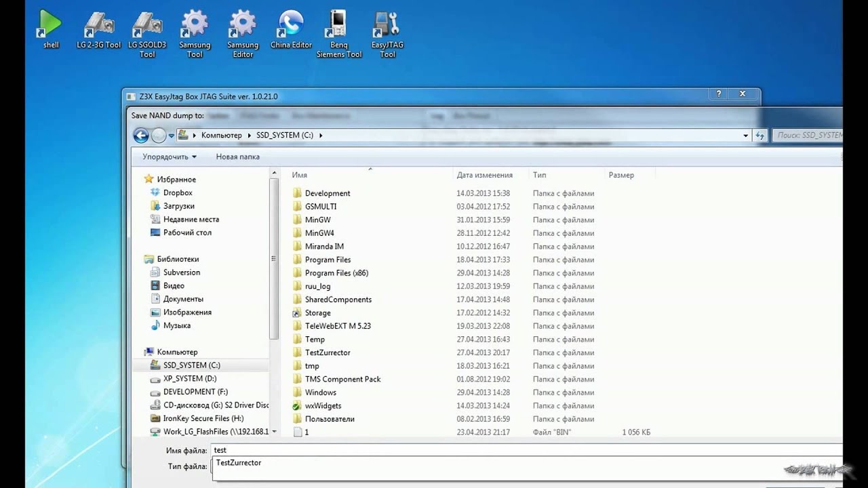Screen dimensions: 868x488
Task: Open address bar history dropdown arrow
Action: click(746, 136)
